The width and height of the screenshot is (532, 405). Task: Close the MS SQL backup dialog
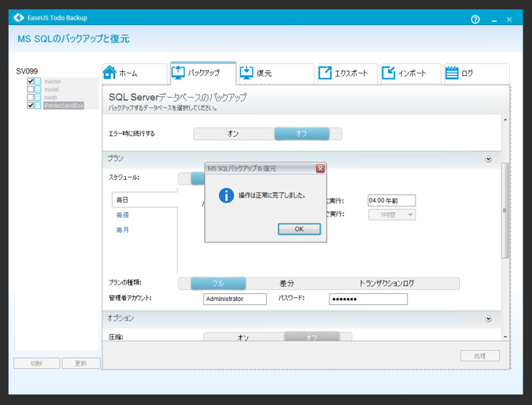coord(320,168)
